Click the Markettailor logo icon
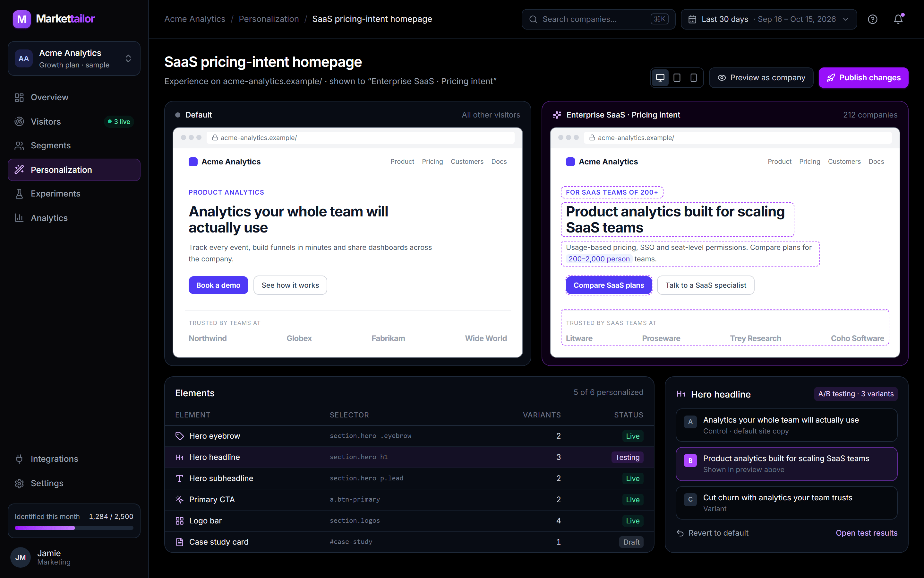The image size is (924, 578). pyautogui.click(x=22, y=19)
